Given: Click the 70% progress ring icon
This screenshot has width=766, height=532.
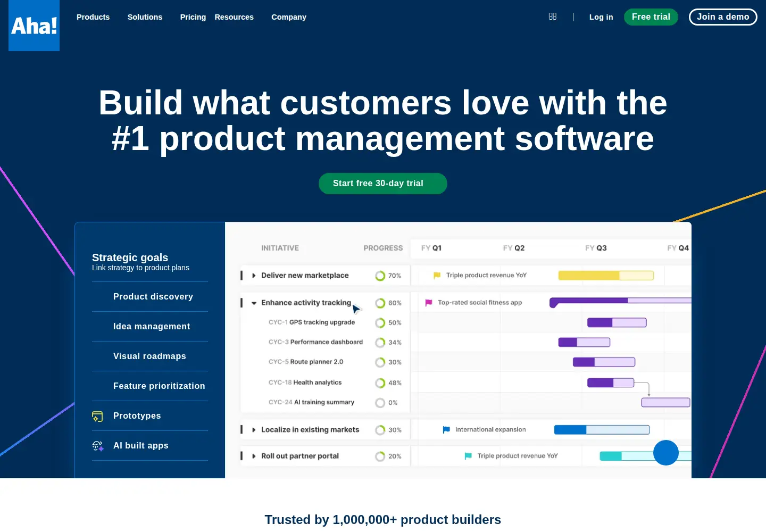Looking at the screenshot, I should (380, 276).
